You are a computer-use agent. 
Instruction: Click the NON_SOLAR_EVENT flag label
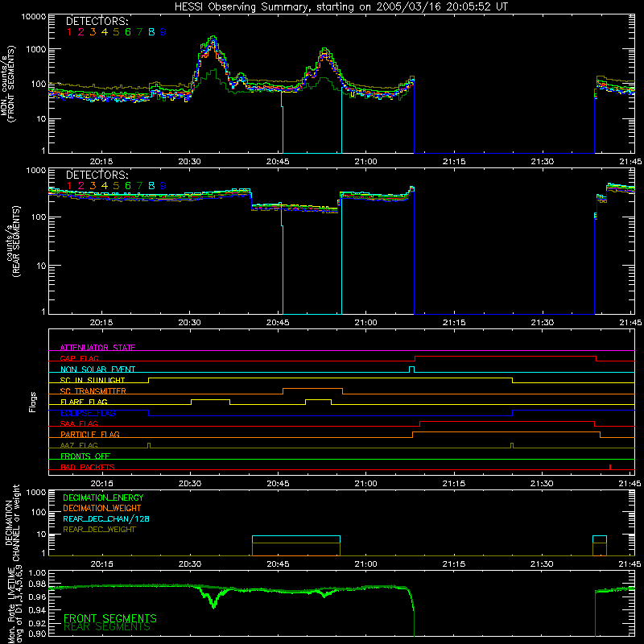pos(97,369)
